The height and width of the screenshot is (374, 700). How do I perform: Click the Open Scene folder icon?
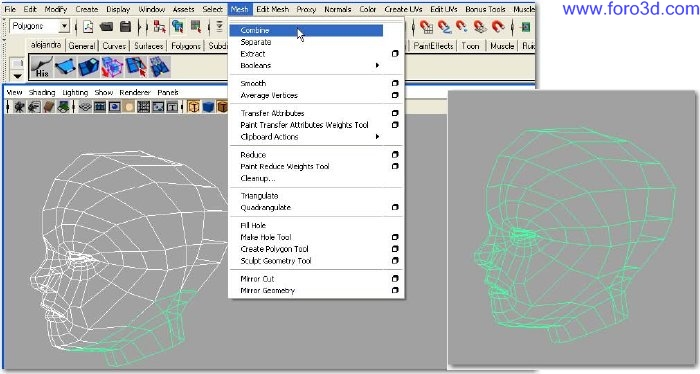pyautogui.click(x=106, y=27)
